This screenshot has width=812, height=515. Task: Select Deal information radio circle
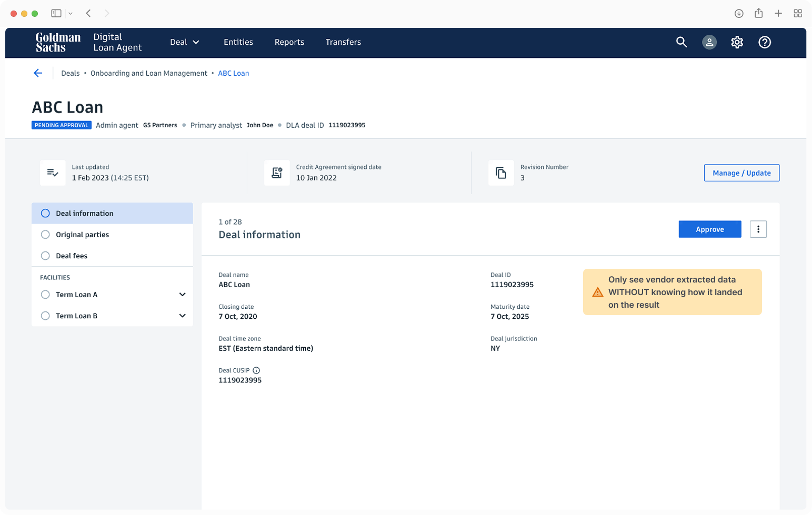[x=45, y=213]
